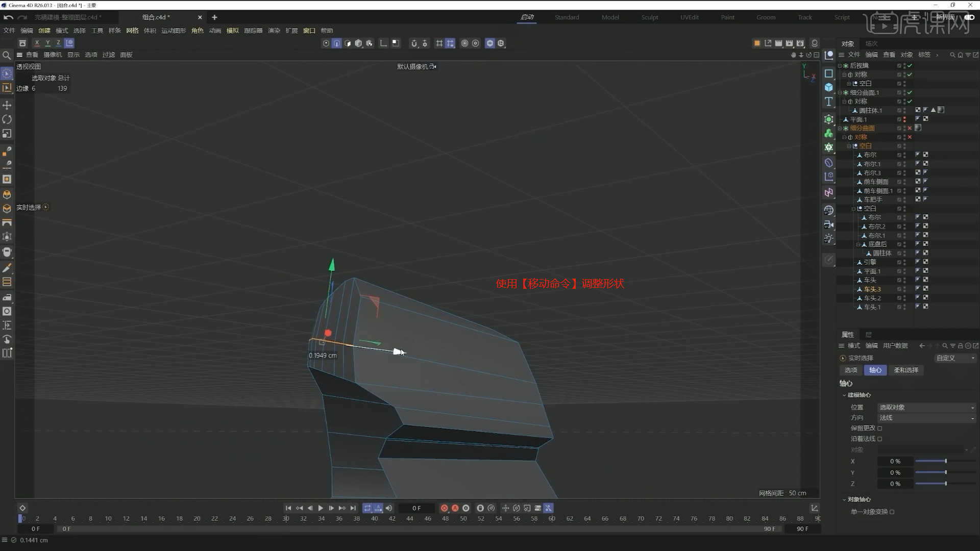Switch to points mode icon in top toolbar
This screenshot has height=551, width=980.
(326, 43)
